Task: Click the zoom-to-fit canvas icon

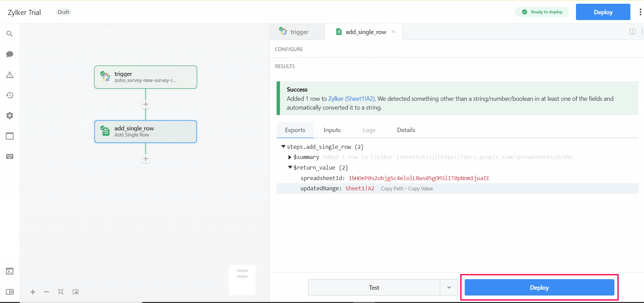Action: [61, 292]
